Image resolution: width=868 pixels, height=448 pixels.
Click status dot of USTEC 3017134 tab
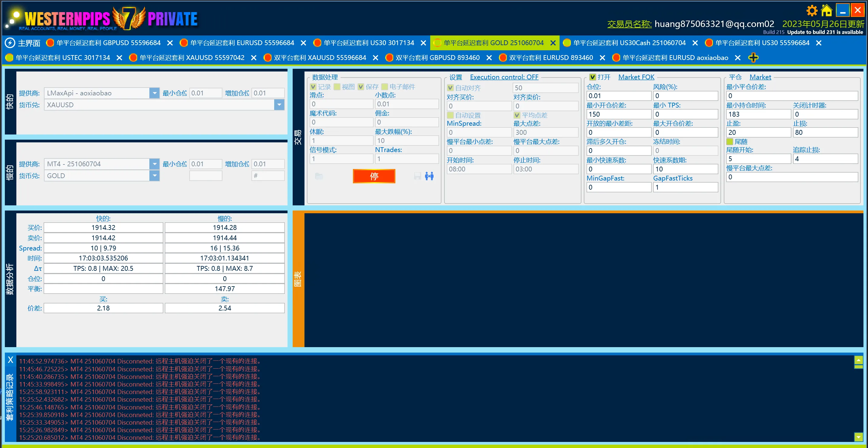9,58
